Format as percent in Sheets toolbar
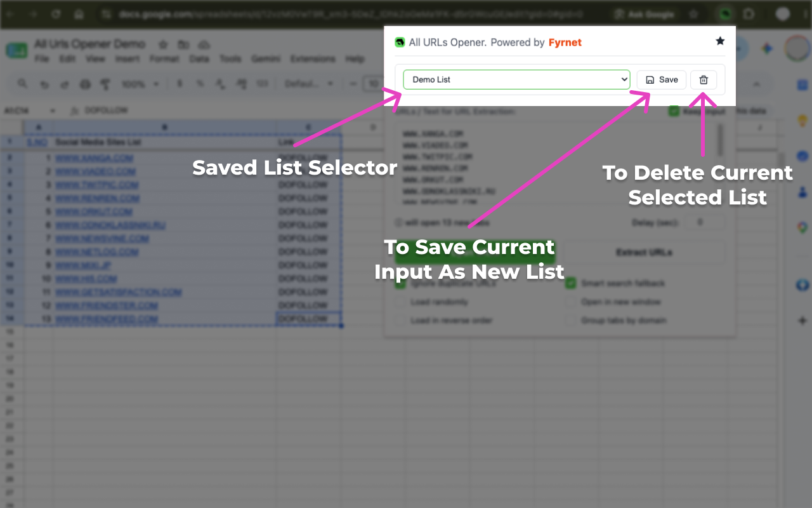 200,84
